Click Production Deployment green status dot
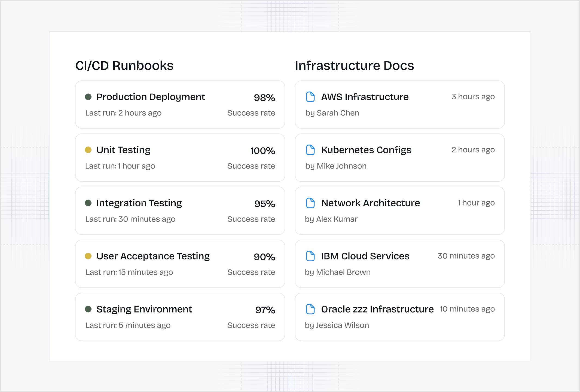This screenshot has width=580, height=392. 88,97
